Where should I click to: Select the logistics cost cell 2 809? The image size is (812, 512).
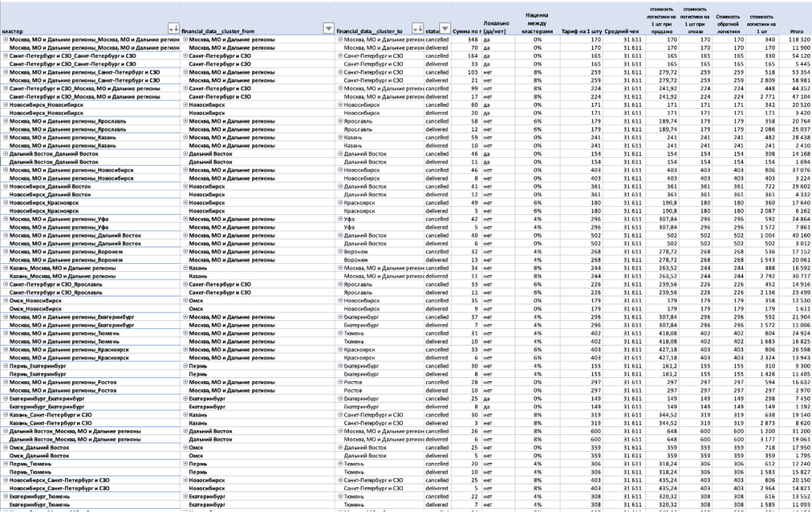[761, 80]
